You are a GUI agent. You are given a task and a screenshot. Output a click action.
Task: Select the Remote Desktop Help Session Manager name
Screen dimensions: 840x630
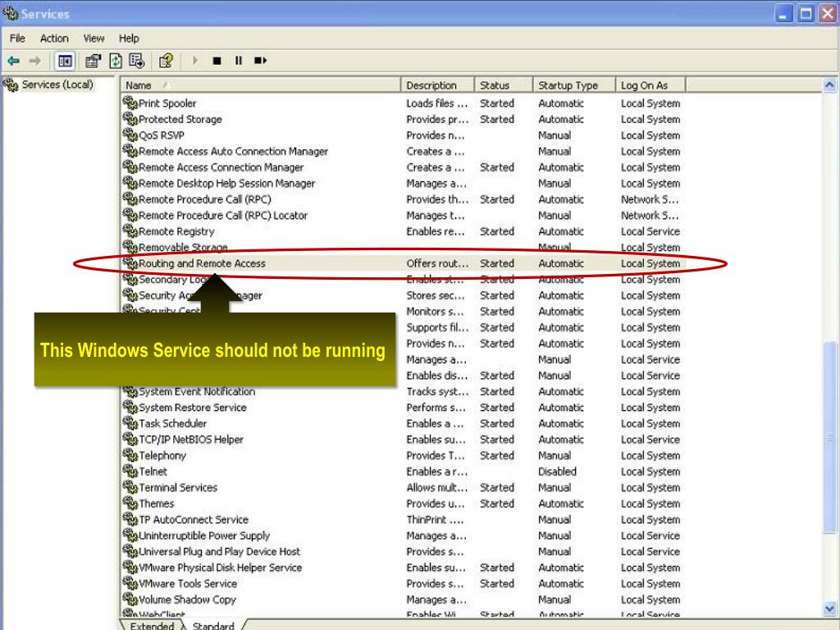pyautogui.click(x=226, y=184)
